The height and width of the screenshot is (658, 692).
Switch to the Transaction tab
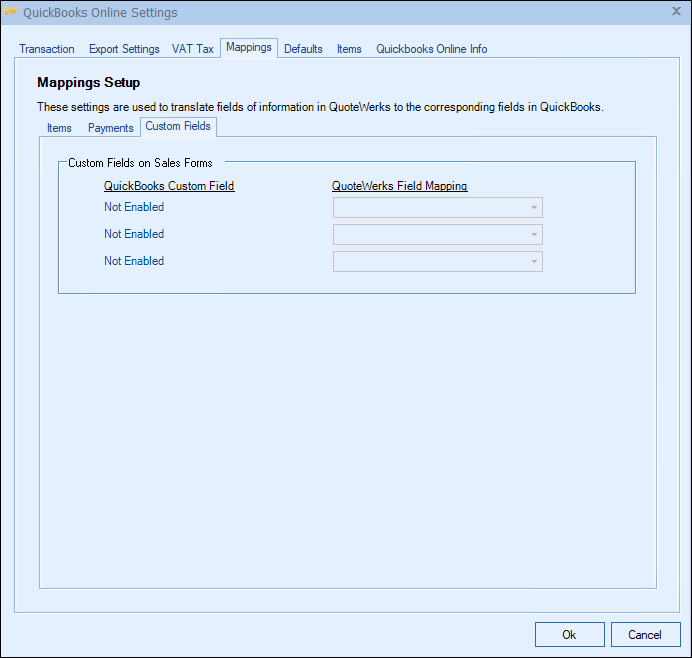coord(47,49)
